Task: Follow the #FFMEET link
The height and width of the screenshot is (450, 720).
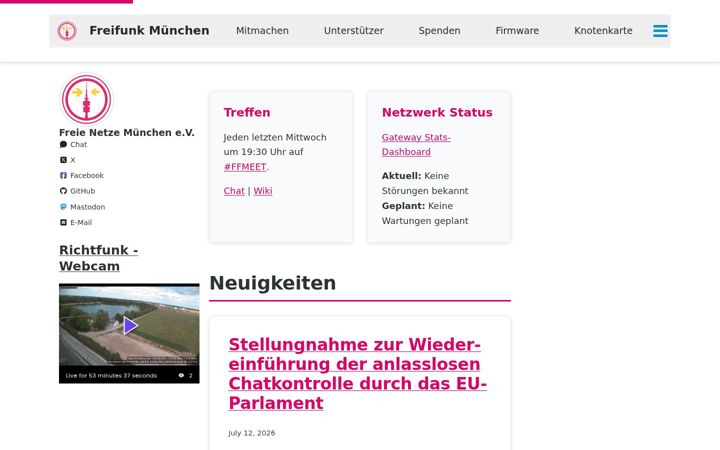Action: 245,167
